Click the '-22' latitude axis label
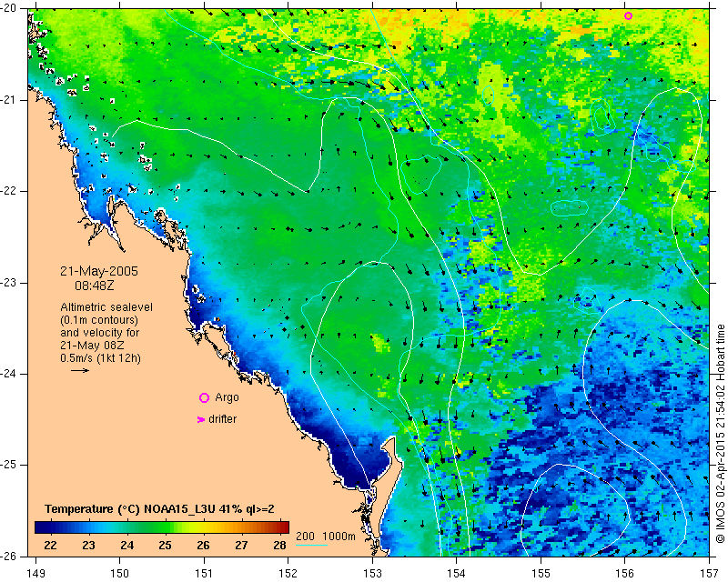Image resolution: width=728 pixels, height=582 pixels. (10, 191)
